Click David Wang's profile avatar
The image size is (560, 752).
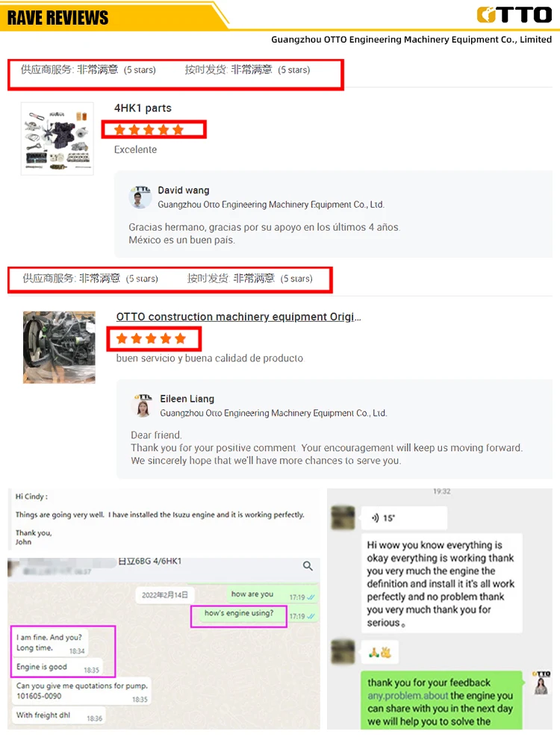(x=140, y=197)
